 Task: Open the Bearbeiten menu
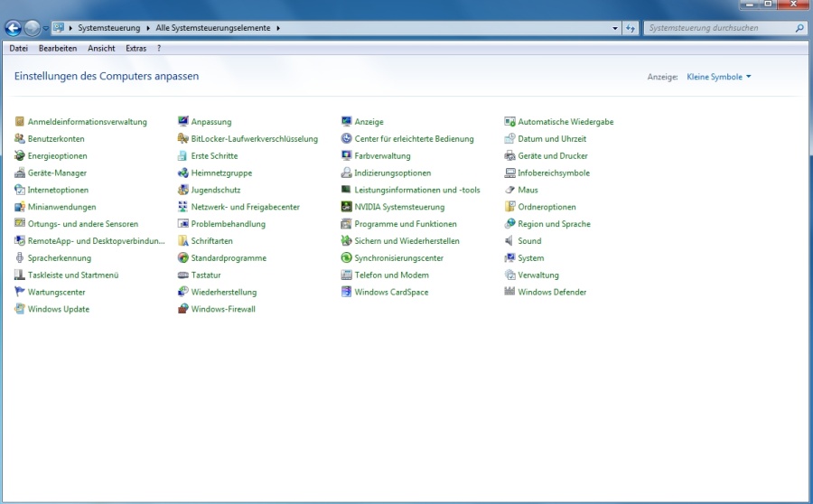[58, 48]
